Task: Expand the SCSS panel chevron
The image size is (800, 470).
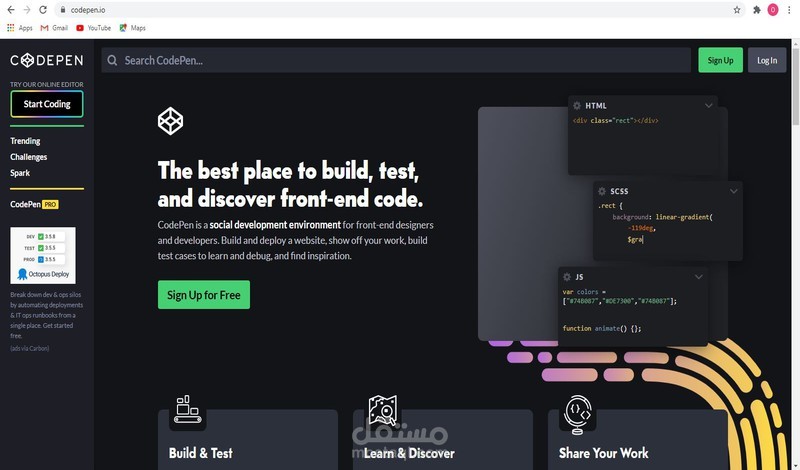Action: (x=734, y=191)
